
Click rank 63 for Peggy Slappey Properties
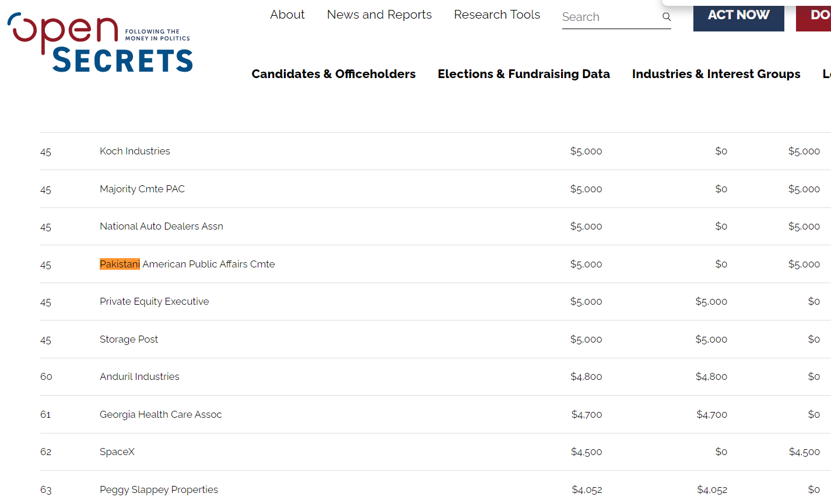tap(46, 489)
